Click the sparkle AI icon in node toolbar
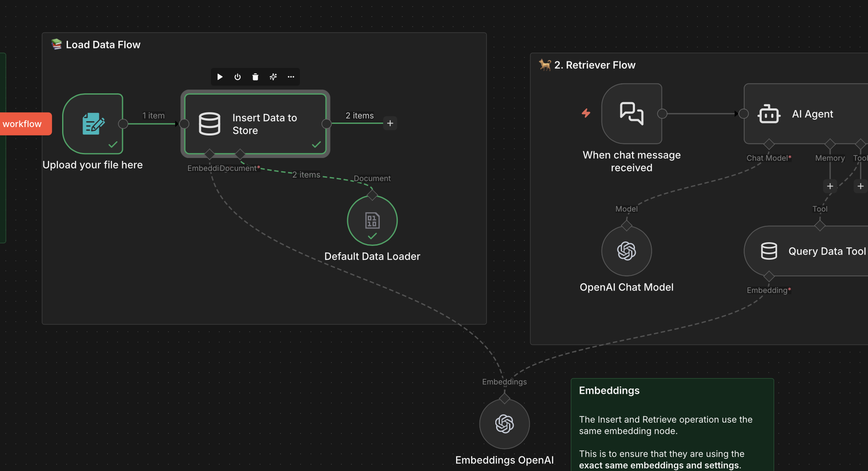Viewport: 868px width, 471px height. pos(273,77)
